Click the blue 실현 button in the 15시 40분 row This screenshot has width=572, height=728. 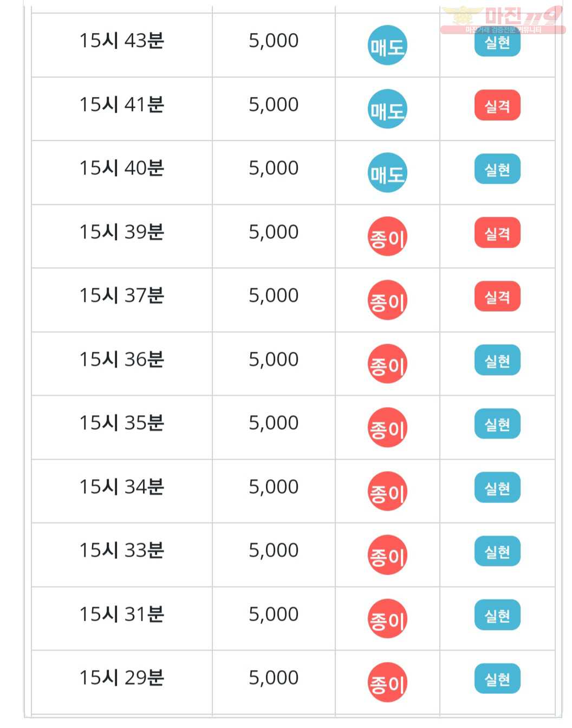(x=497, y=169)
